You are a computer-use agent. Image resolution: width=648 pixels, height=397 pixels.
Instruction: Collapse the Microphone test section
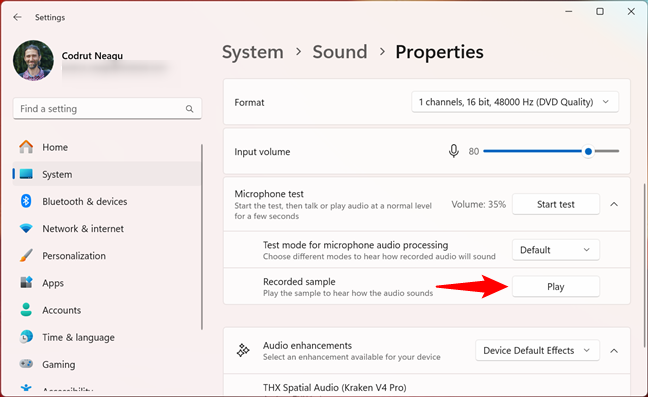pyautogui.click(x=614, y=204)
